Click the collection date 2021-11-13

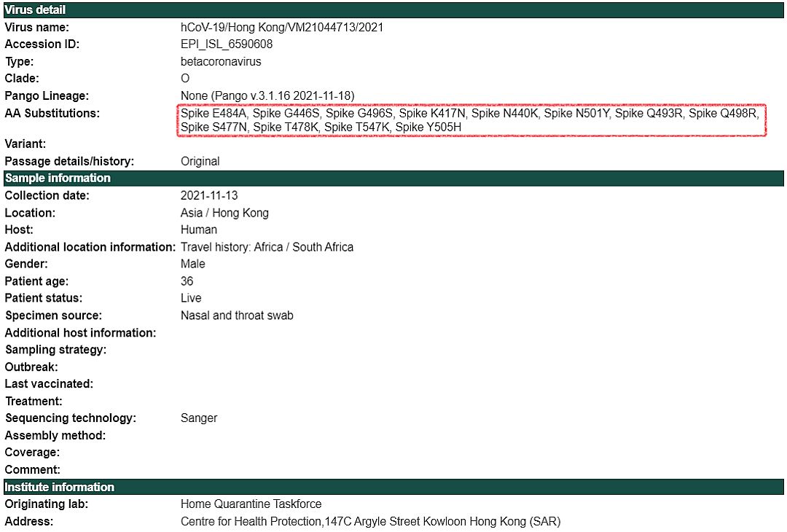(209, 196)
